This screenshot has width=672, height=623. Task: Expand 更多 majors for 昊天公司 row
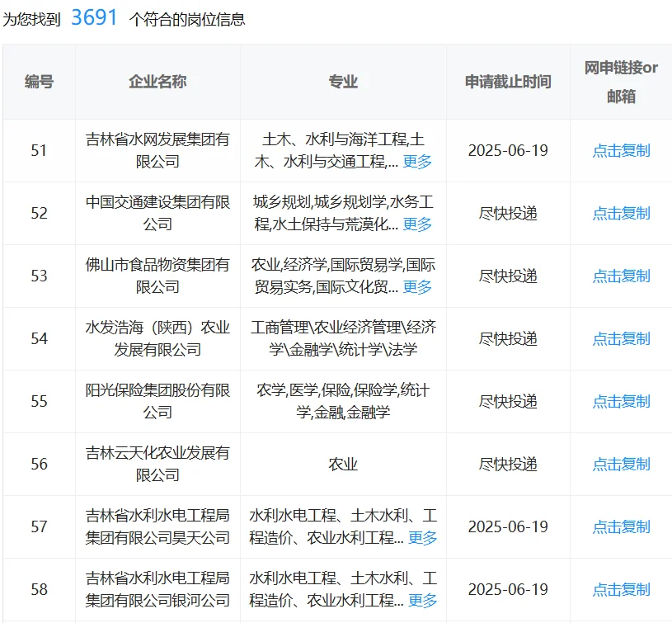pos(422,538)
